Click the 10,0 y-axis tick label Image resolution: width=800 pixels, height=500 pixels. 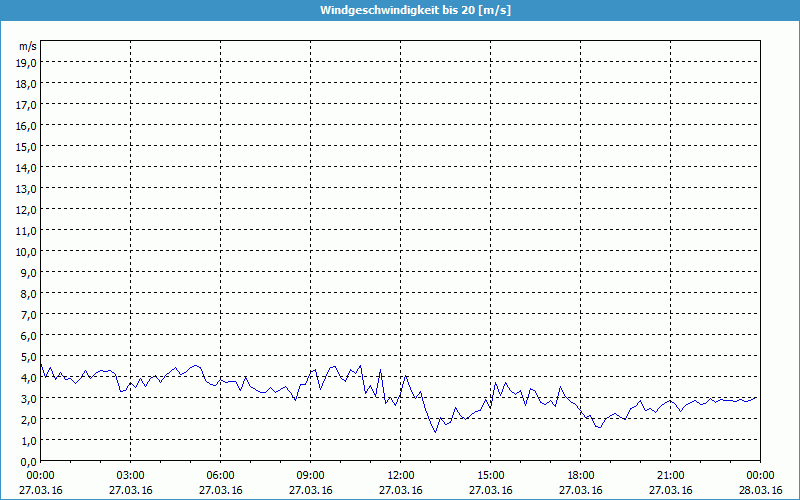[27, 251]
